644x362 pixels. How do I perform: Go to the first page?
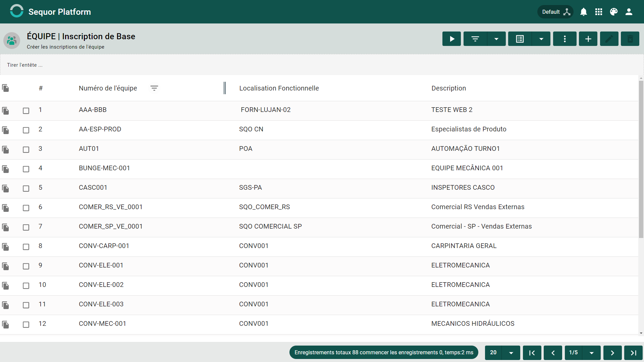pos(532,353)
